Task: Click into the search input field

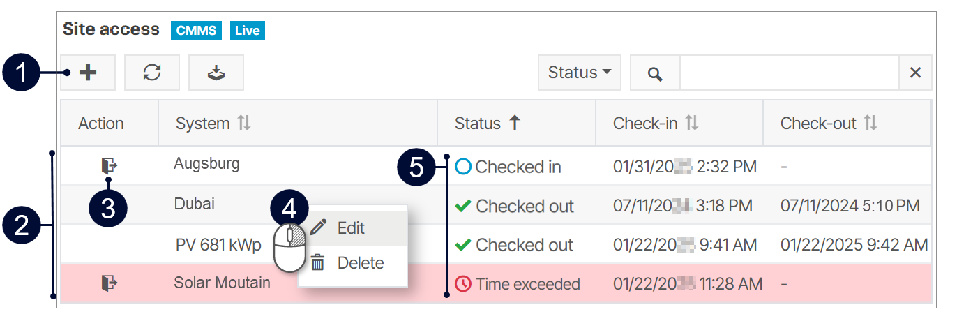Action: 790,73
